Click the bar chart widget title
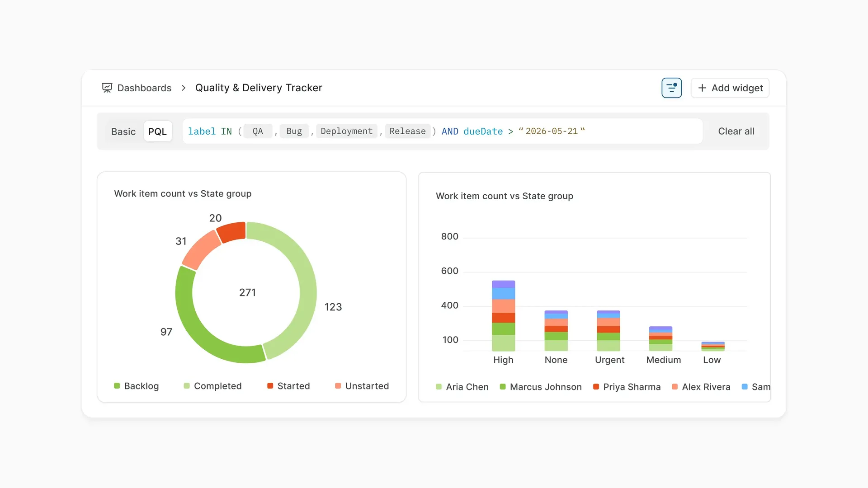 (505, 196)
